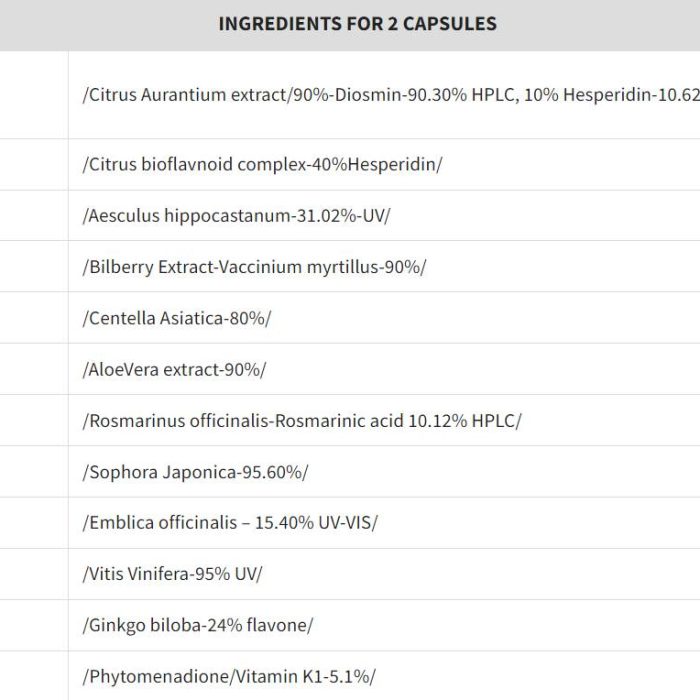Click the Vitis Vinifera-95% UV text

(172, 574)
